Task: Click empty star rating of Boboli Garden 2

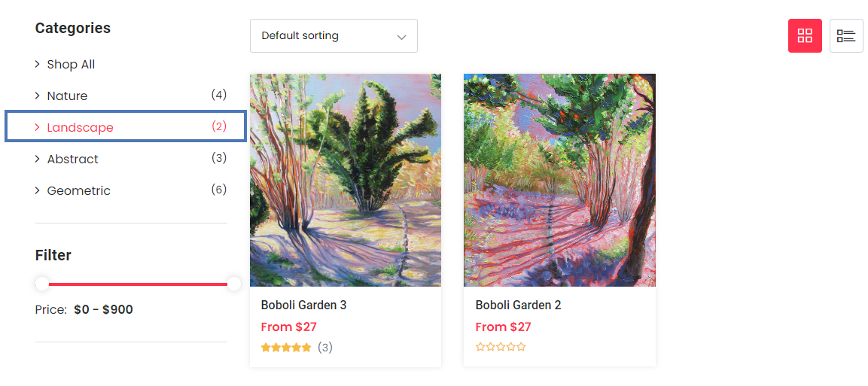Action: click(x=501, y=348)
